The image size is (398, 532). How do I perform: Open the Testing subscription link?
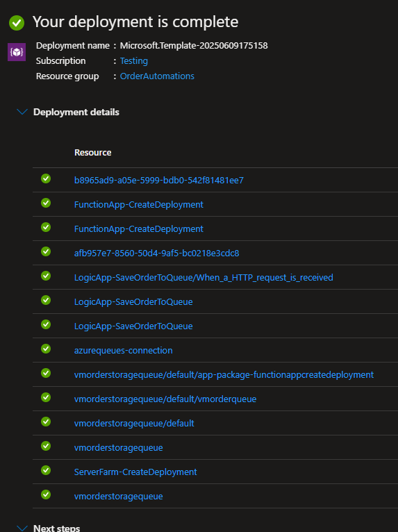[x=133, y=60]
